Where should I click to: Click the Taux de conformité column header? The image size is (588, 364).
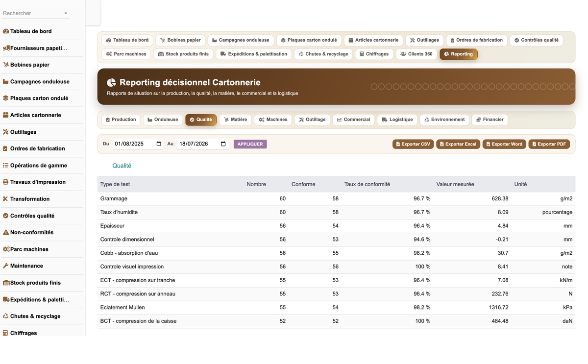(x=367, y=184)
